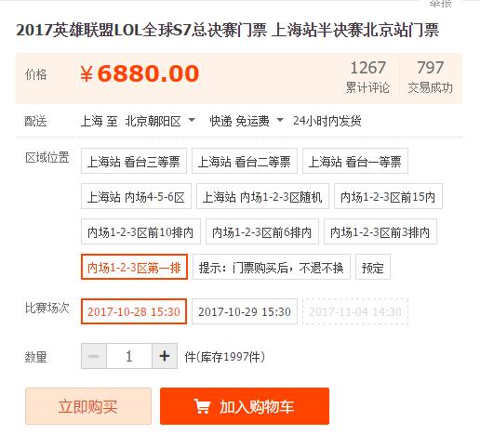Choose 内场1-2-3区前15内 option
Image resolution: width=480 pixels, height=448 pixels.
[388, 196]
